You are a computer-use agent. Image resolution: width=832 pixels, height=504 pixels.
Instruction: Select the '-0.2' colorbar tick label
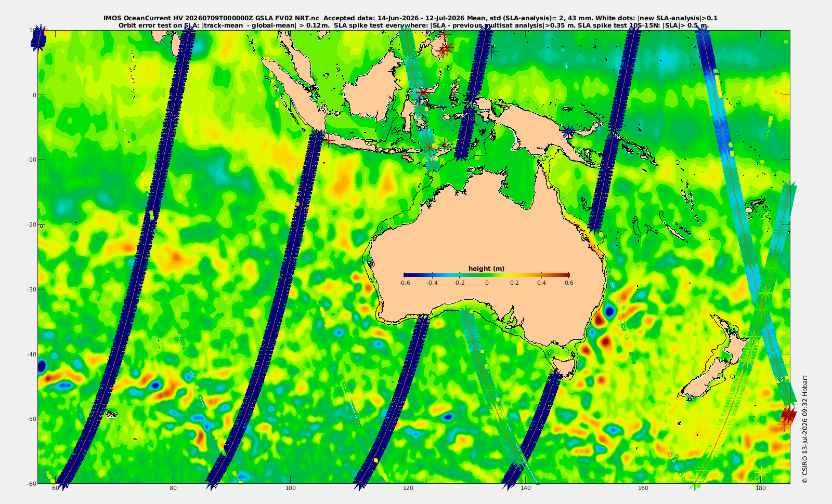click(x=459, y=283)
